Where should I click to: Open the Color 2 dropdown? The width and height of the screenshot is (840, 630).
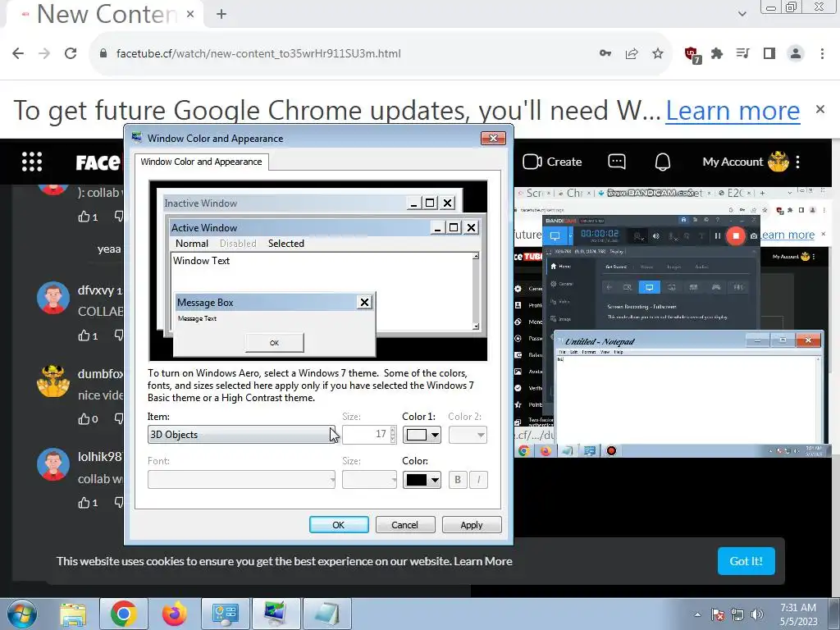[x=468, y=435]
